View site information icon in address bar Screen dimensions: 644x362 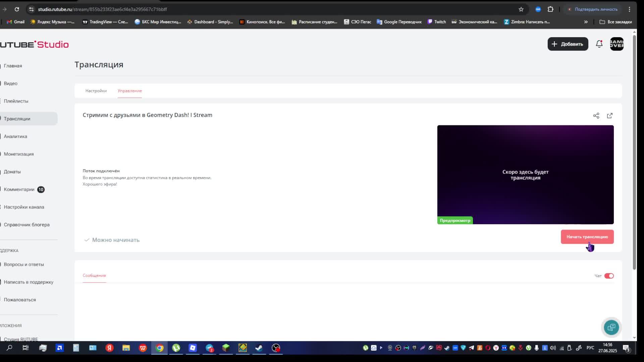[x=31, y=9]
